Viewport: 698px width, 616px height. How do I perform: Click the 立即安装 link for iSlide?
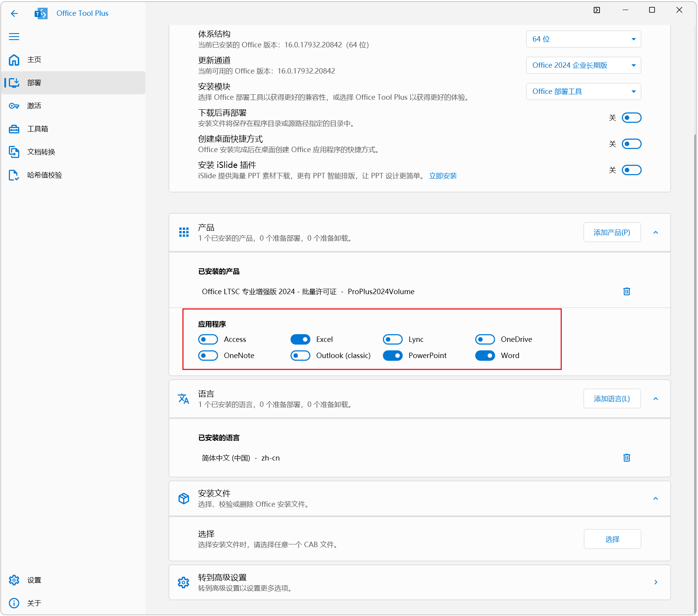443,176
